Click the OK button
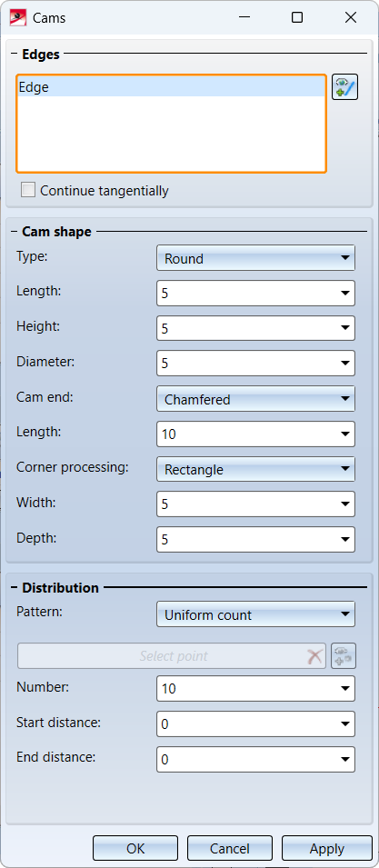The width and height of the screenshot is (379, 868). click(135, 849)
